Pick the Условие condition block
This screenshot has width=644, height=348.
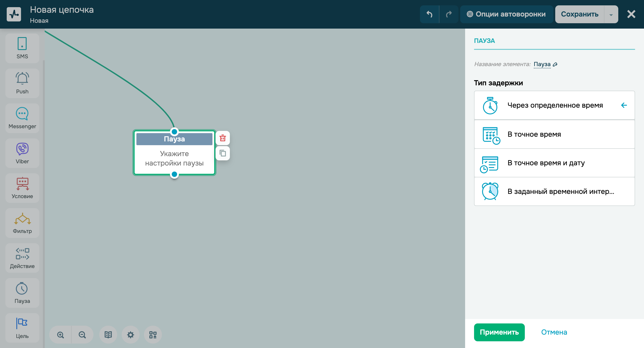pos(22,188)
